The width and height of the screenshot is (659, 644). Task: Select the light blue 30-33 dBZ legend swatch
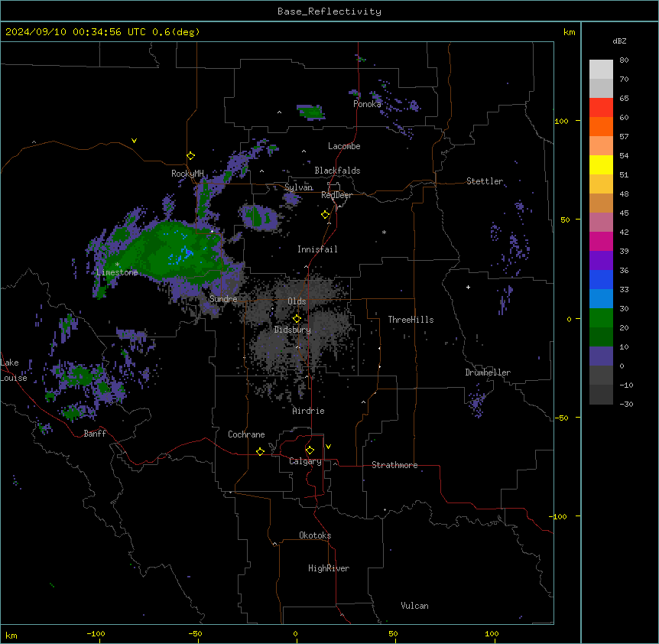point(601,299)
